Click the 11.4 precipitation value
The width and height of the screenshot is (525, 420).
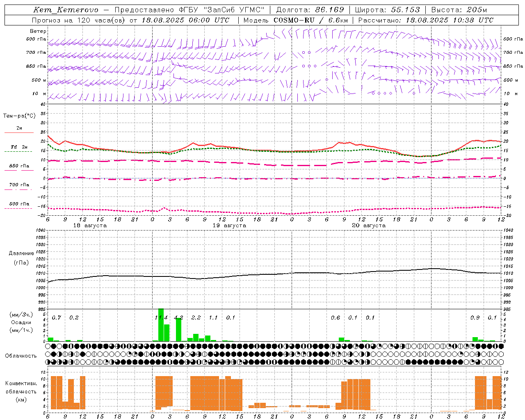[x=161, y=317]
